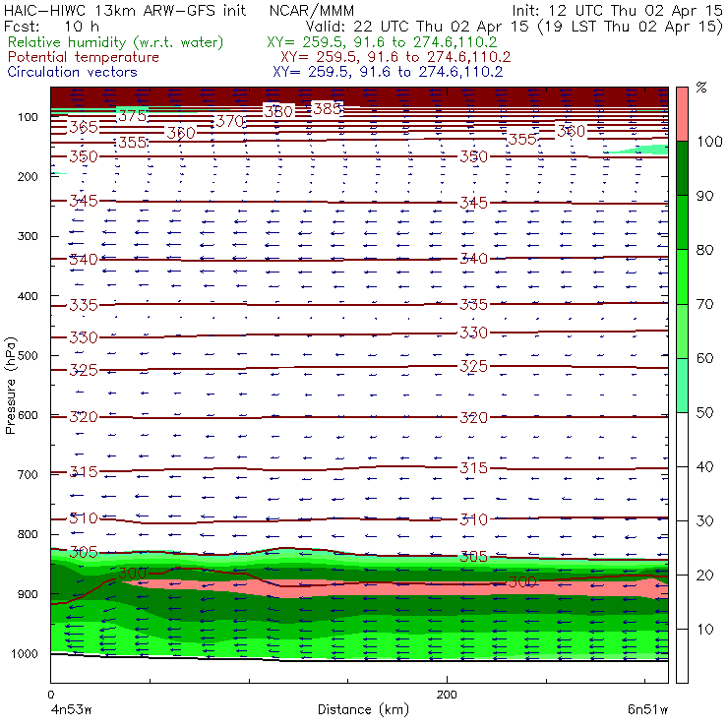Click the colorbar '10' tick label
Viewport: 728px width, 728px height.
click(704, 630)
